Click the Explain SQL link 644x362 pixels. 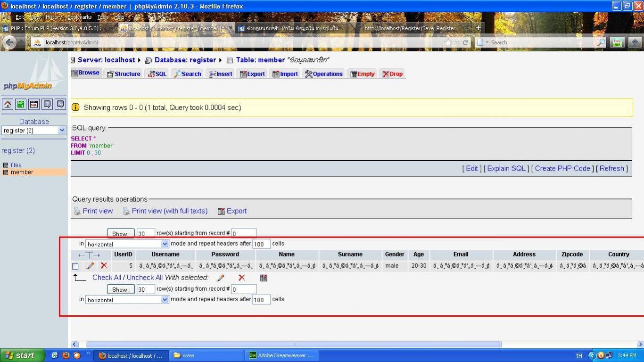(x=506, y=168)
